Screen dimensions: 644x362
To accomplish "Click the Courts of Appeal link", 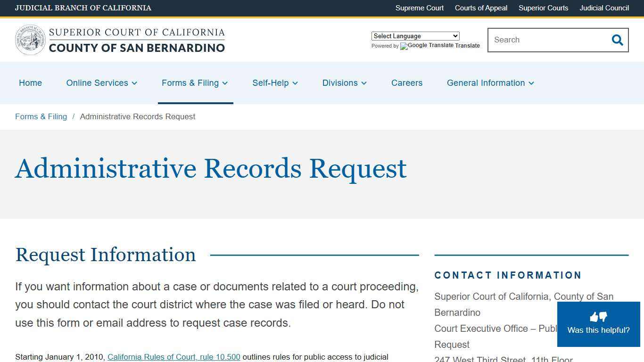I will 481,8.
